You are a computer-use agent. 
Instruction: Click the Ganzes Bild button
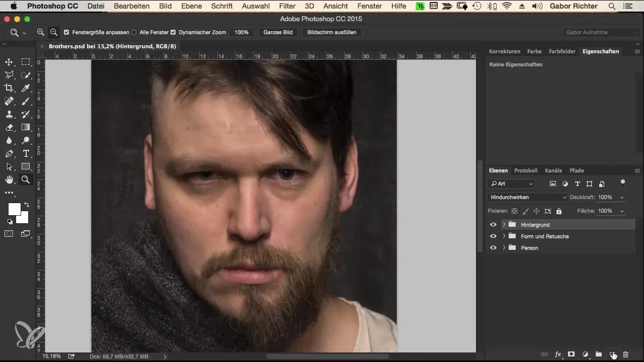tap(278, 32)
